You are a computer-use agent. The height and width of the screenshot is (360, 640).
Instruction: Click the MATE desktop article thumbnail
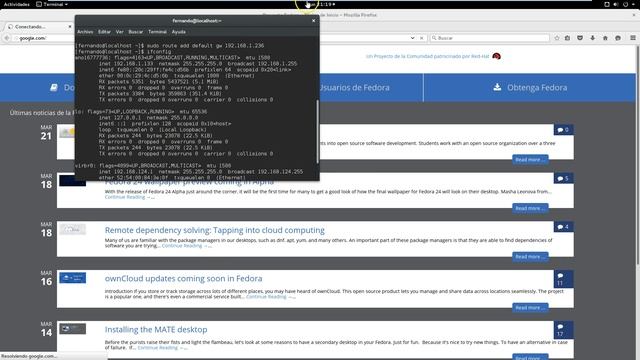coord(72,329)
